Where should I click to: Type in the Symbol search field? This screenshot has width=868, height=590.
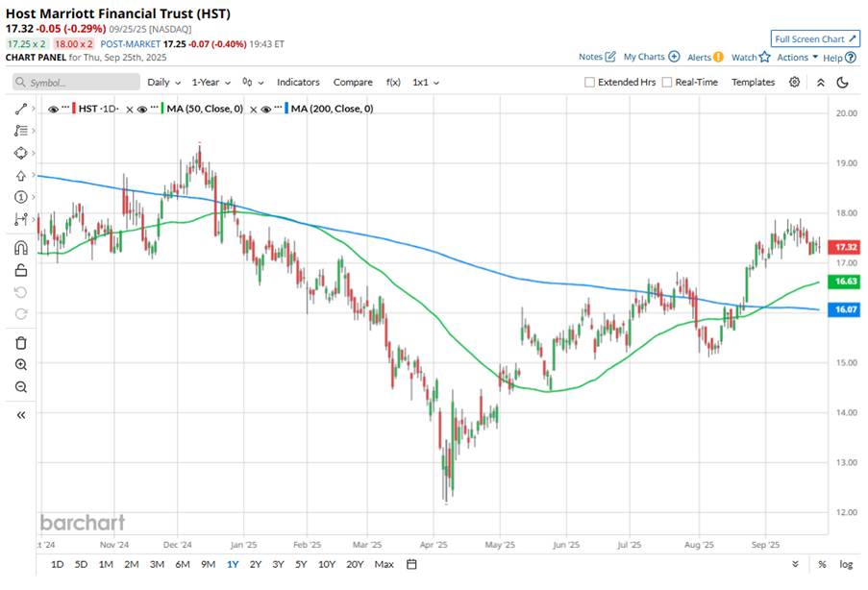pyautogui.click(x=82, y=83)
